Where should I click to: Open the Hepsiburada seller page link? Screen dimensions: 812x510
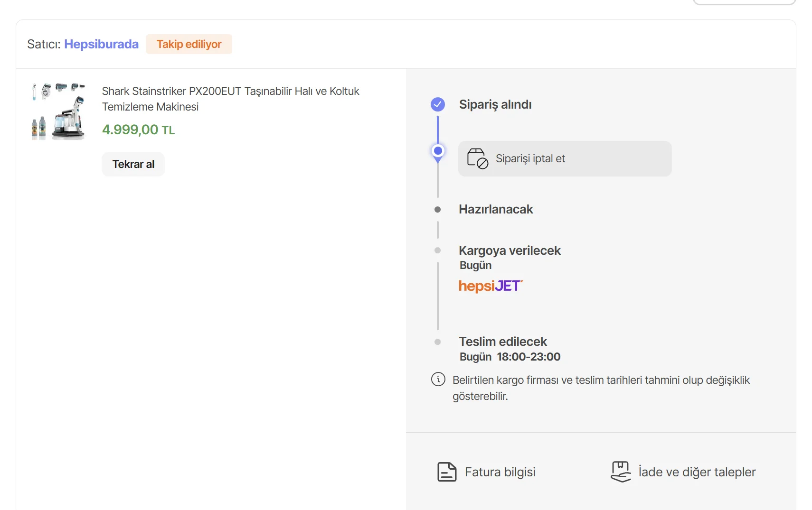click(101, 44)
